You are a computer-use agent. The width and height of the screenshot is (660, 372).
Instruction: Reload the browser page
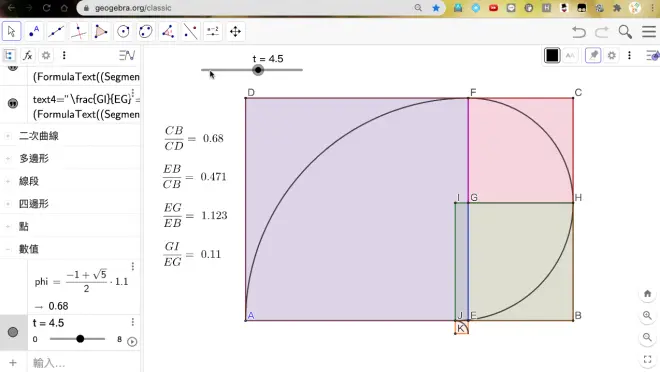(46, 8)
